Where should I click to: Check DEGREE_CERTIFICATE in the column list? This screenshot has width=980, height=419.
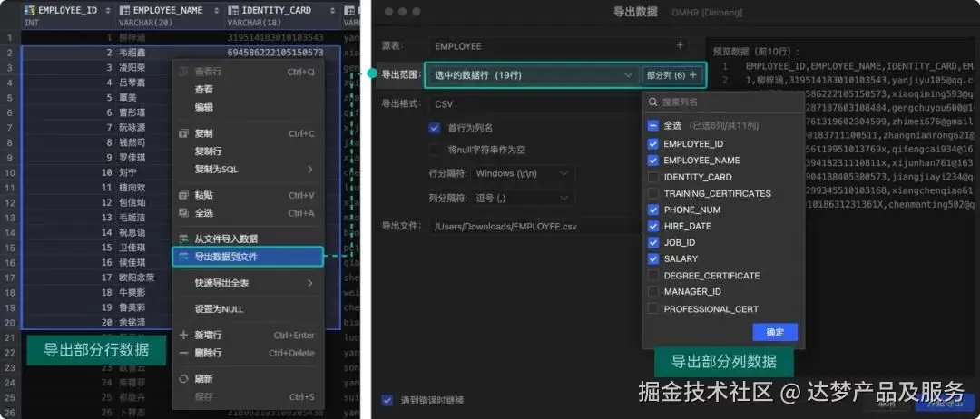click(x=653, y=276)
